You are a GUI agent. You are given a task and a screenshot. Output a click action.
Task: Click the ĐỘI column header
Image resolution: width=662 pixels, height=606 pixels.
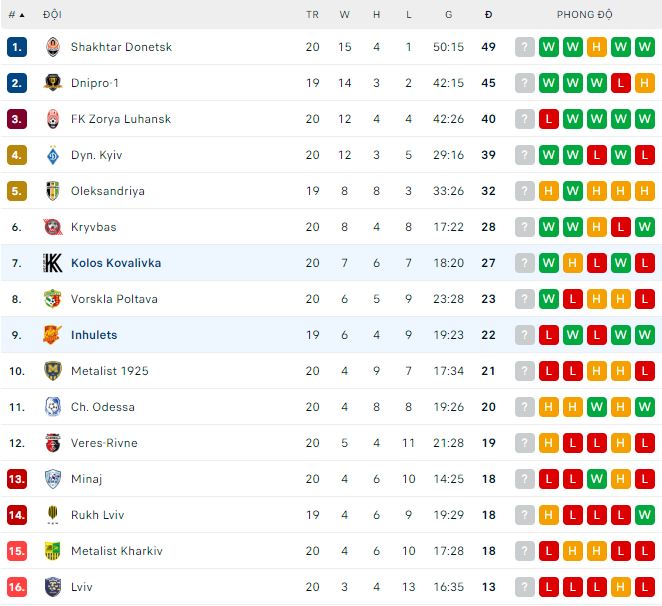click(52, 15)
